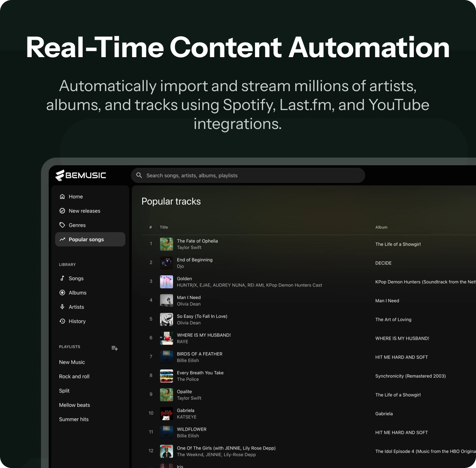Screen dimensions: 476x468
Task: Open History using the clock icon
Action: click(62, 321)
